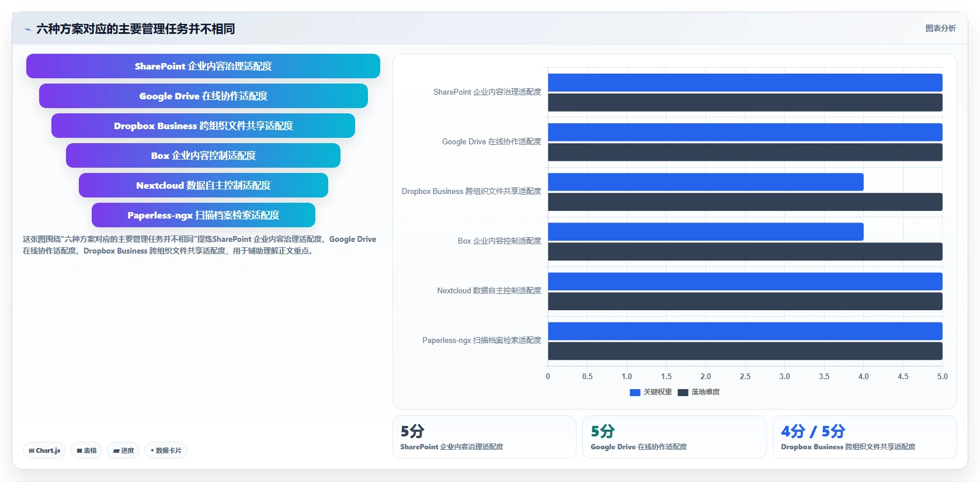The width and height of the screenshot is (980, 482).
Task: Click the blue 关键权重 bar for SharePoint
Action: tap(745, 82)
